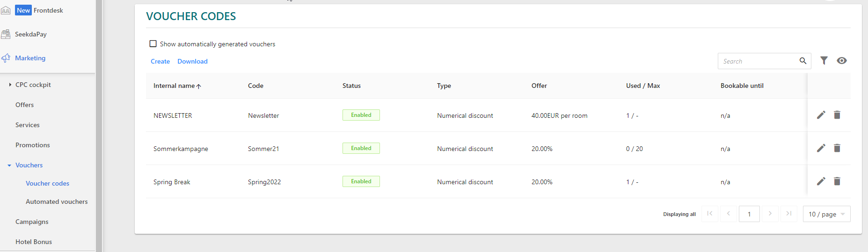Delete the Sommerkampagne voucher via trash icon
The width and height of the screenshot is (868, 252).
click(837, 148)
